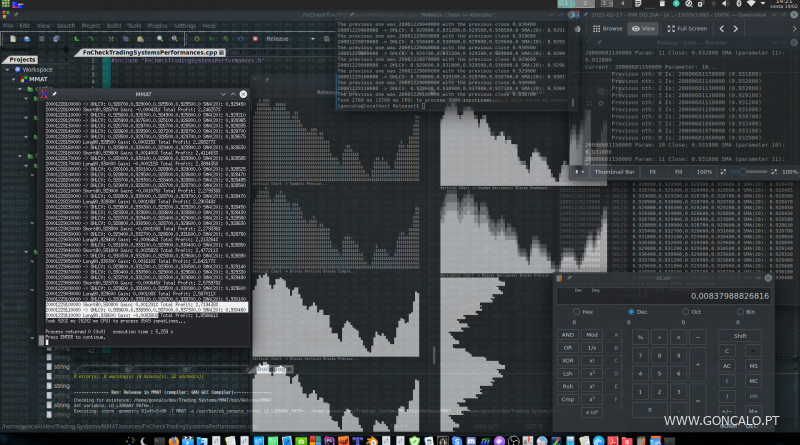Select the Hex radio button in KCalc
800x445 pixels.
point(575,312)
